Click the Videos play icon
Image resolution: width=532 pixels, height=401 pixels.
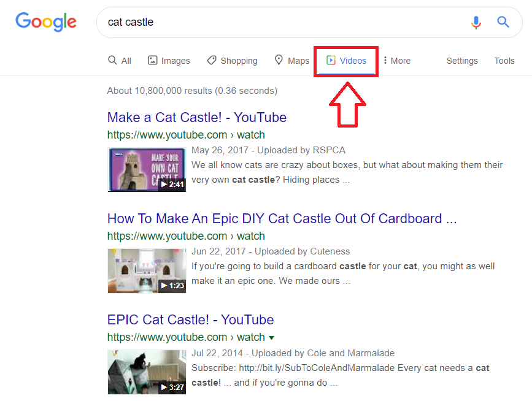[331, 60]
